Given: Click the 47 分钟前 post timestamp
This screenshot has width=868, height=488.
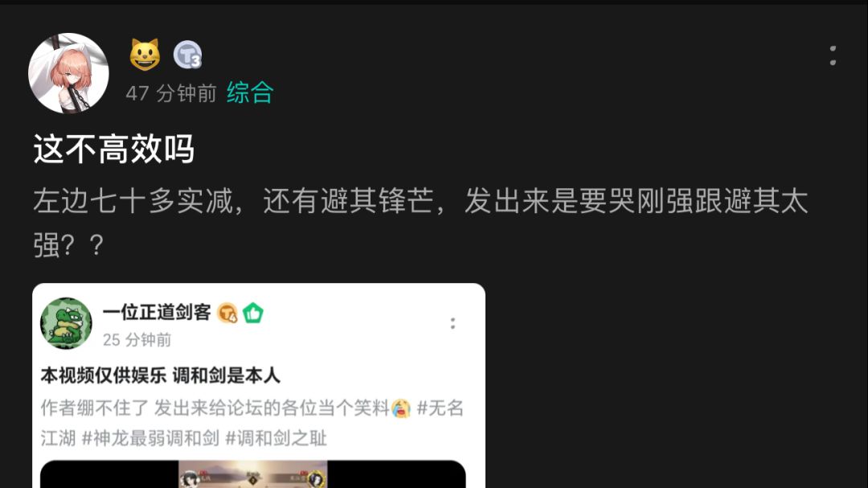Looking at the screenshot, I should point(171,93).
